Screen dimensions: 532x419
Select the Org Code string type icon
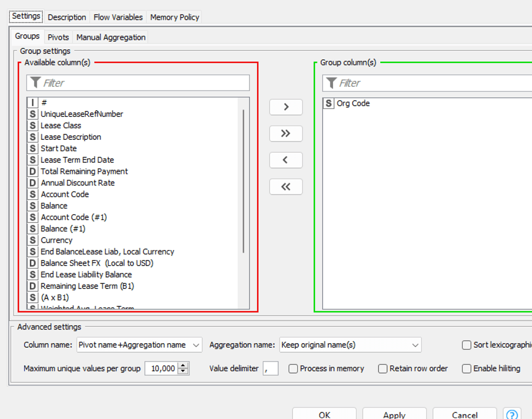coord(328,103)
